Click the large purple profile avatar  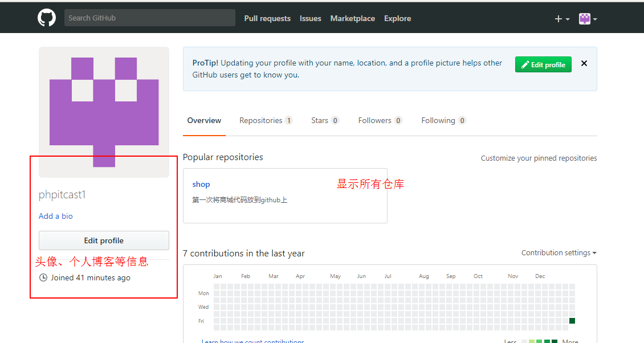click(x=104, y=112)
